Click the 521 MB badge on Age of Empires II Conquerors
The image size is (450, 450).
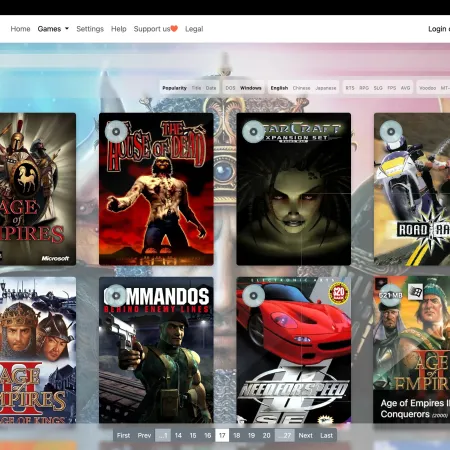tap(391, 295)
